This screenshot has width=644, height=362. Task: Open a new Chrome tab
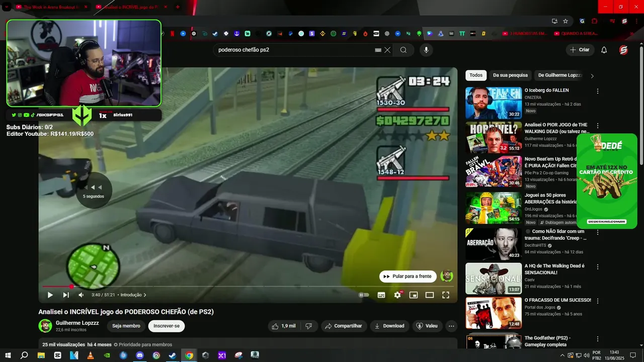pyautogui.click(x=178, y=7)
